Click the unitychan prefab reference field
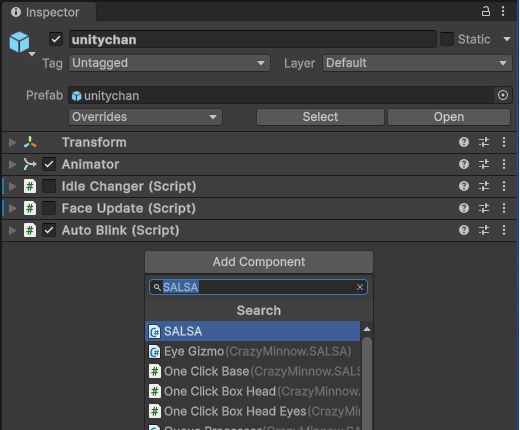The width and height of the screenshot is (520, 430). point(281,96)
